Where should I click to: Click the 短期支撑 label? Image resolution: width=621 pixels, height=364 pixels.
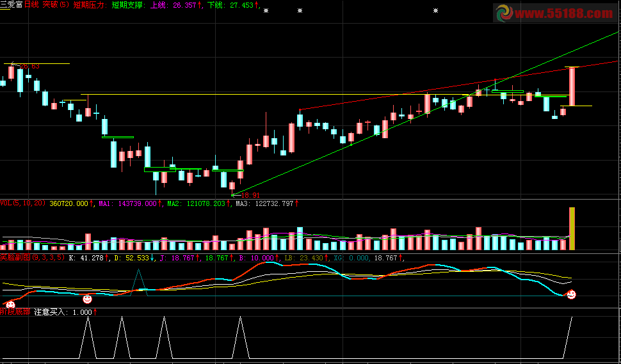[129, 4]
